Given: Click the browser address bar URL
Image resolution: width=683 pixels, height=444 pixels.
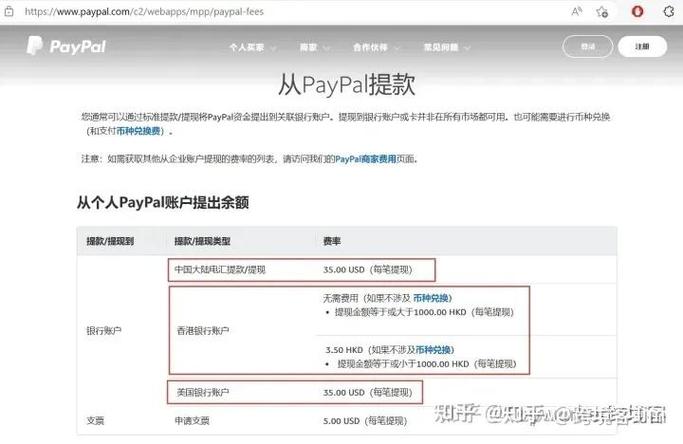Looking at the screenshot, I should [x=144, y=12].
